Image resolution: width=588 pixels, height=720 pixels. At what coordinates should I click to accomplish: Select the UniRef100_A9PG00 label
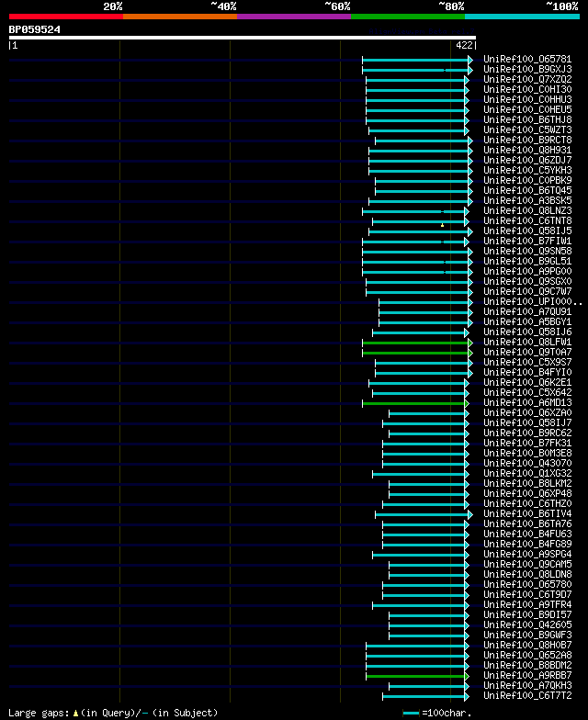(x=527, y=272)
